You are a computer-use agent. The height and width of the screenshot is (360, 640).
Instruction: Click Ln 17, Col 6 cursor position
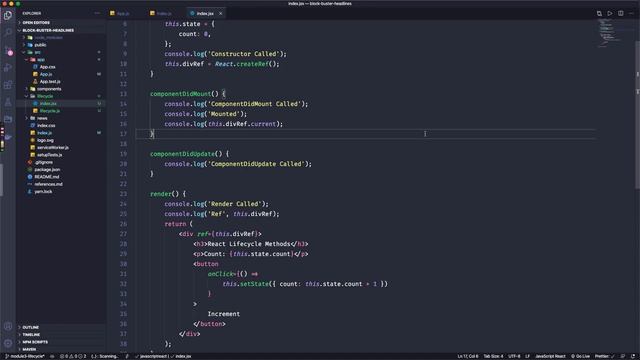468,356
